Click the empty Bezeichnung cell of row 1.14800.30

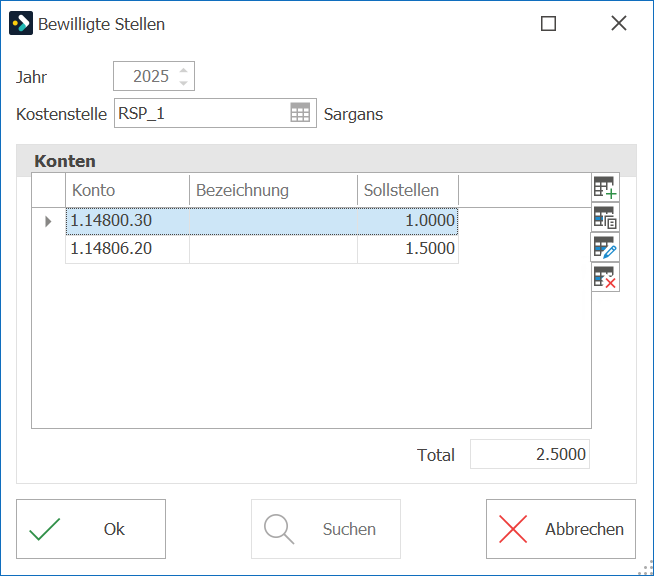[273, 221]
